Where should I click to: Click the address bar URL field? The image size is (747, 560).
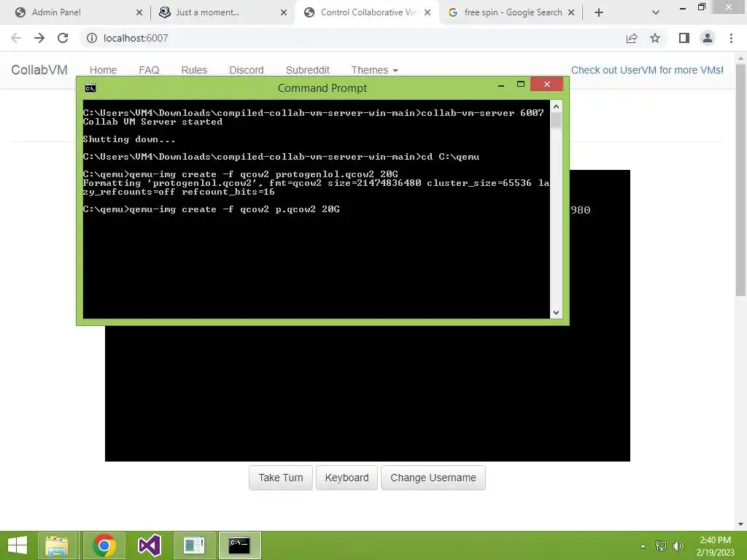(352, 38)
